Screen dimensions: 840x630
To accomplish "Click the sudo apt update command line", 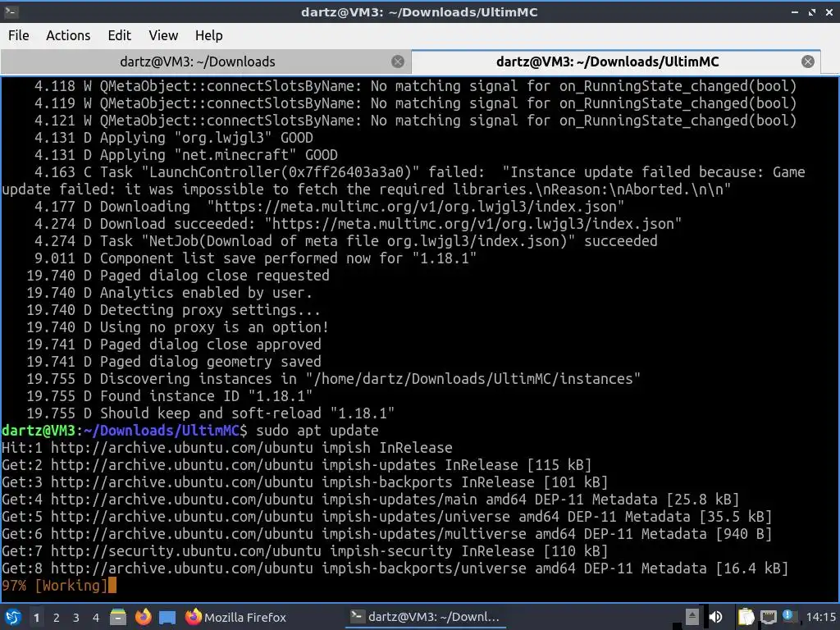I will coord(189,431).
